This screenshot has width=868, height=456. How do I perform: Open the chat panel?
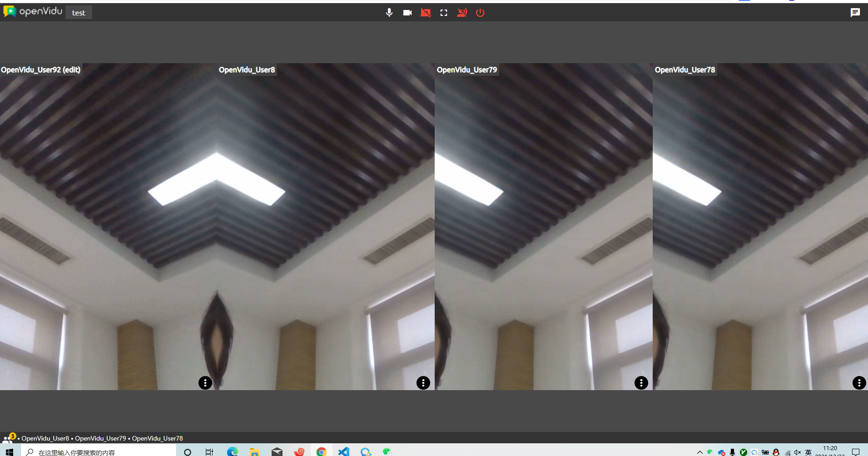click(x=855, y=13)
